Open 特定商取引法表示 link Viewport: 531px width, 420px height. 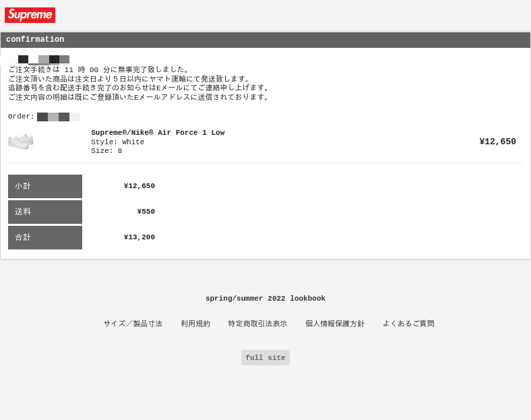pos(257,324)
